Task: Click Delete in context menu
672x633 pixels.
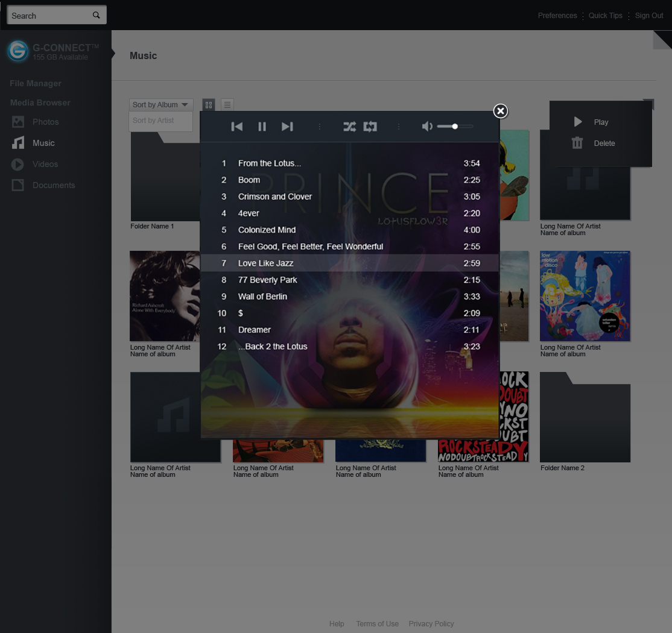Action: click(x=604, y=143)
